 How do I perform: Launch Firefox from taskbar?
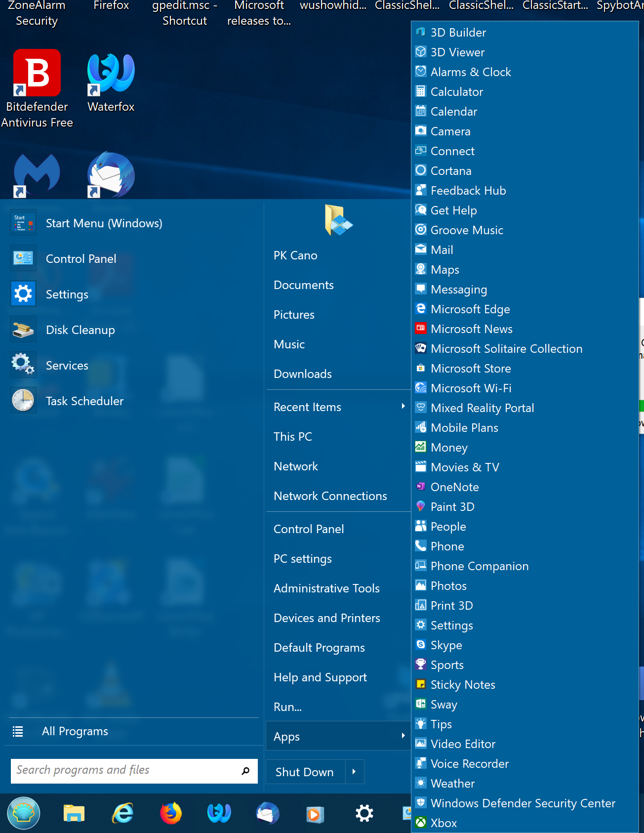[x=171, y=813]
